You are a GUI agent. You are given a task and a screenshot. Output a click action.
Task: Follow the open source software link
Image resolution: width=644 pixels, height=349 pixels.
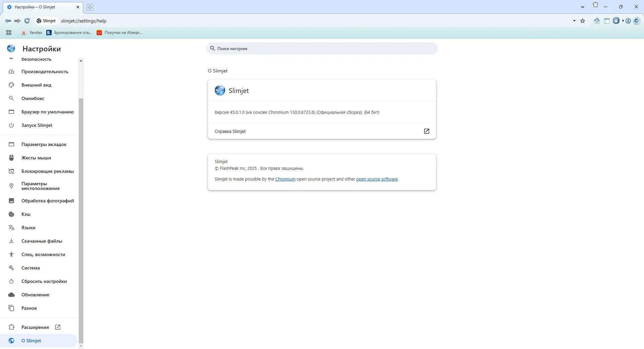(x=377, y=179)
